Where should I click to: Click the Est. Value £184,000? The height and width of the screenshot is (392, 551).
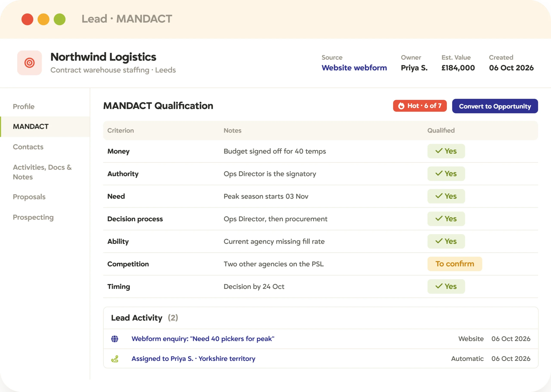pos(458,68)
